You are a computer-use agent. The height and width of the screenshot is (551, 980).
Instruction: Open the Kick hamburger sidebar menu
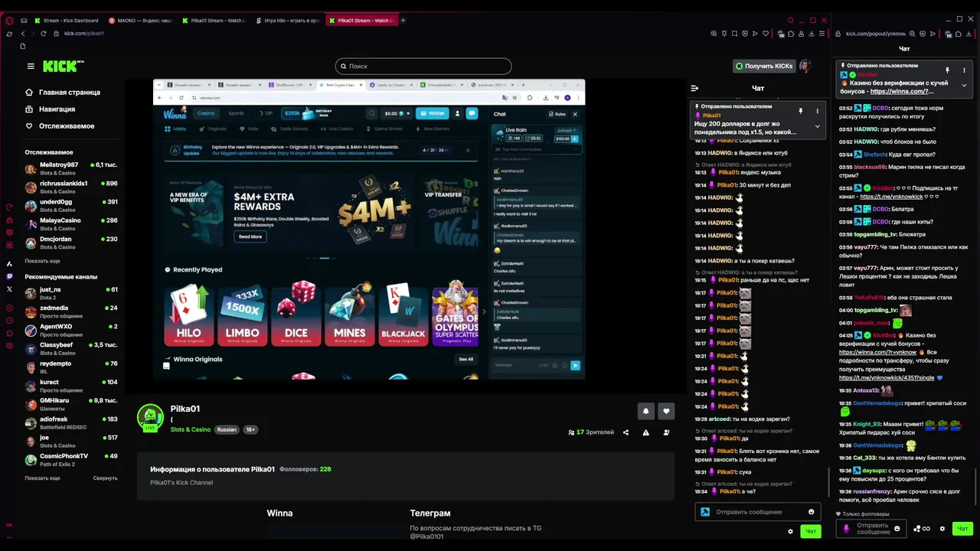click(31, 67)
